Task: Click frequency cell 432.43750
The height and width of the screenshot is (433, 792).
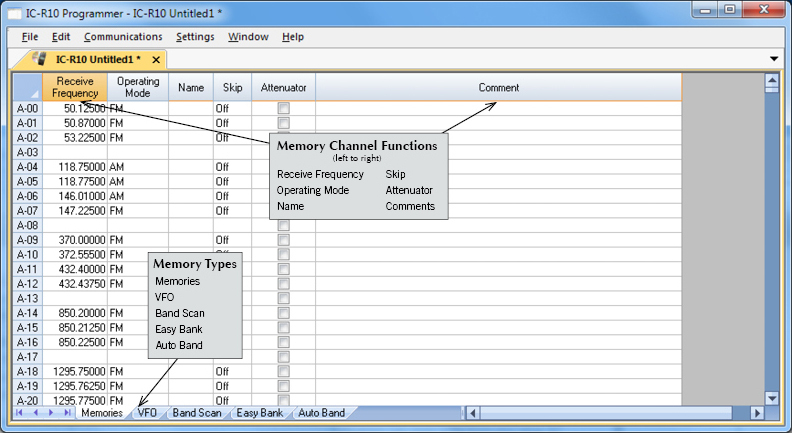Action: tap(75, 284)
